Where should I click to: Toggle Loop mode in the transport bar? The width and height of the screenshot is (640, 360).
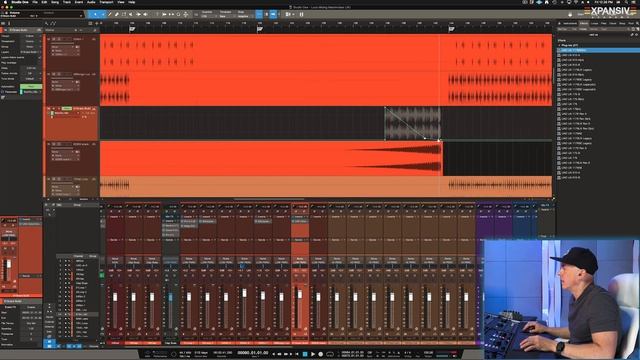[x=330, y=354]
